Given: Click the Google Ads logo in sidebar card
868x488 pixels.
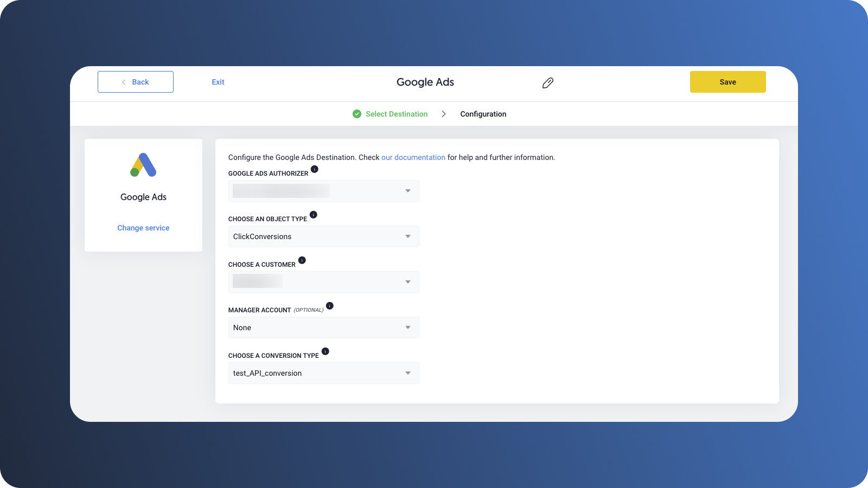Looking at the screenshot, I should [143, 165].
